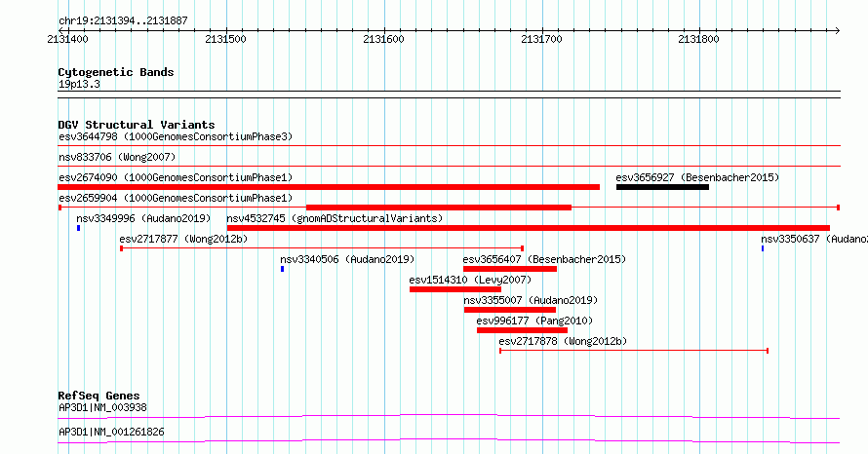Click thick red segment of esv2659904
The width and height of the screenshot is (868, 454).
coord(439,208)
